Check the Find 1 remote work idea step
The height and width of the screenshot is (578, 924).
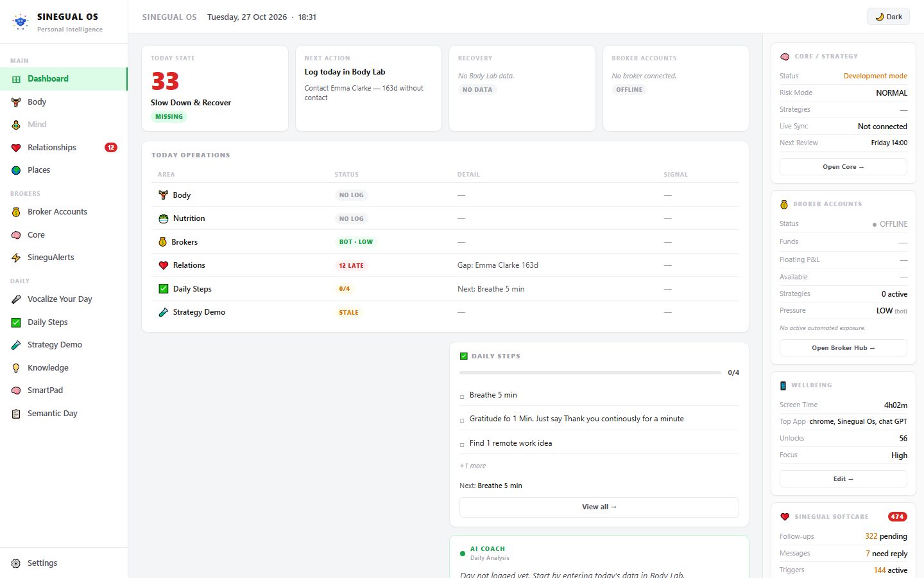tap(462, 444)
